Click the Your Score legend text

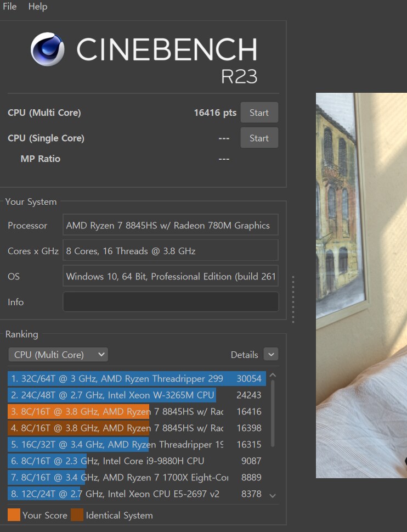[45, 515]
